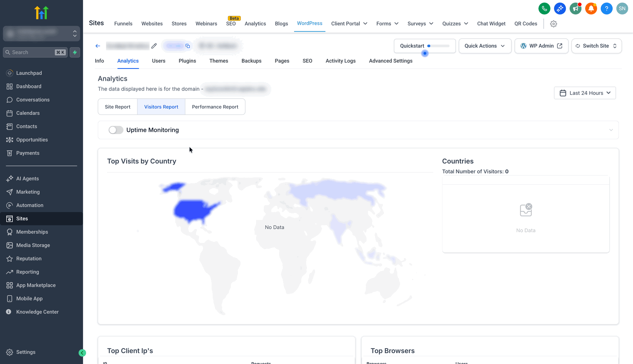
Task: Enable the Uptime Monitoring toggle
Action: [116, 130]
